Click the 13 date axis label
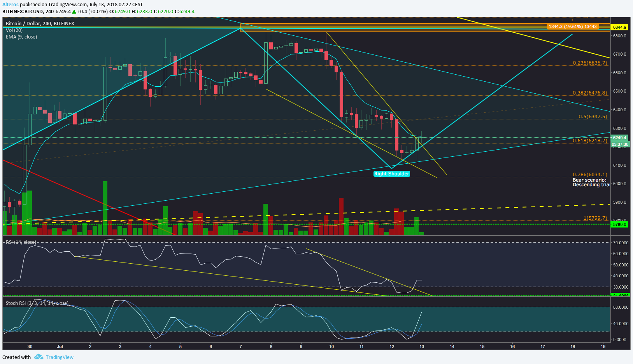Screen dimensions: 633x364 click(422, 346)
